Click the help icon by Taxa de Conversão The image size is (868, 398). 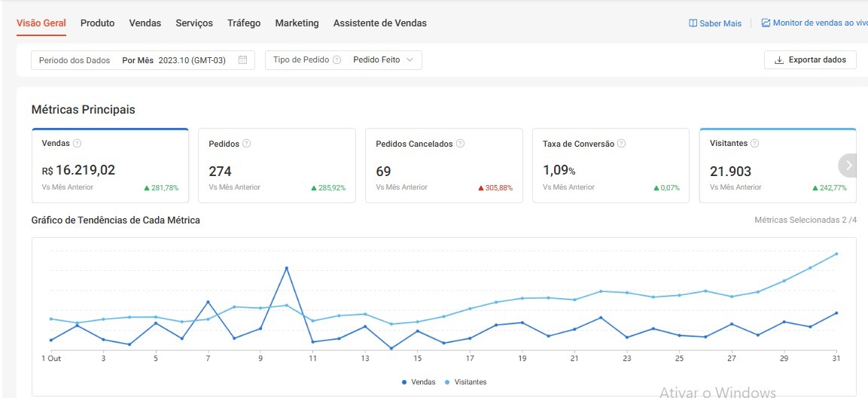pos(622,143)
